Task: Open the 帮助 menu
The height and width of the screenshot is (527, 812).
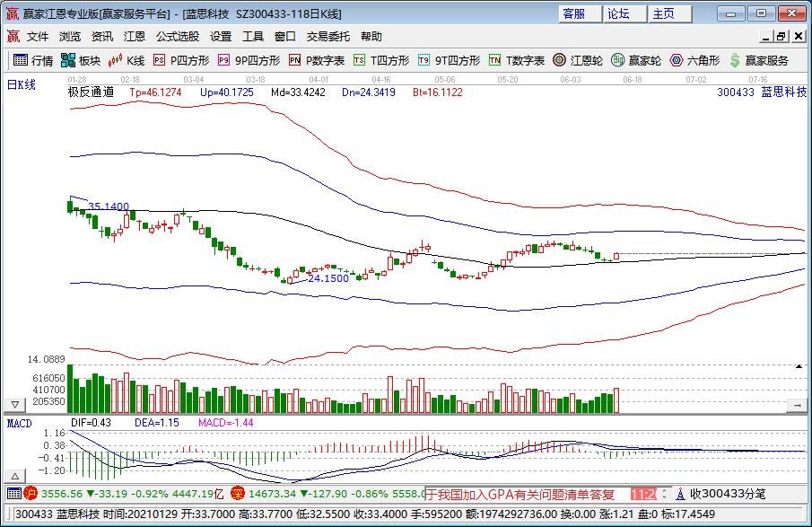Action: coord(371,36)
